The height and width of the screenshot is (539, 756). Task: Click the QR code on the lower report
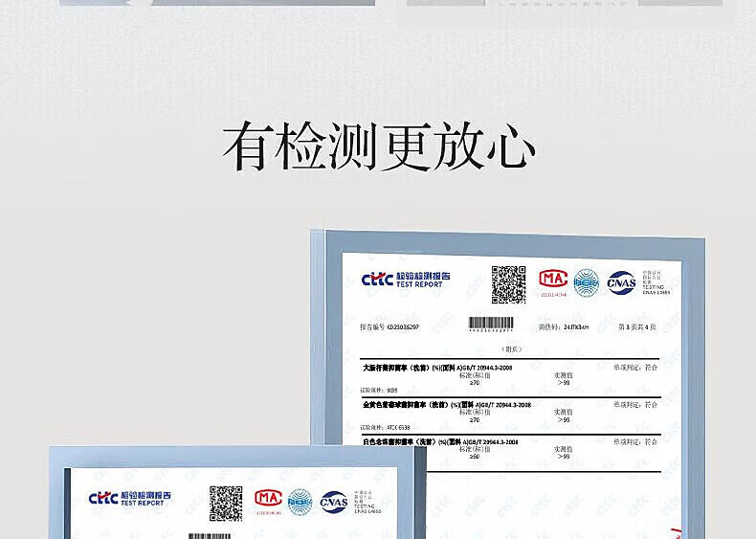[226, 503]
